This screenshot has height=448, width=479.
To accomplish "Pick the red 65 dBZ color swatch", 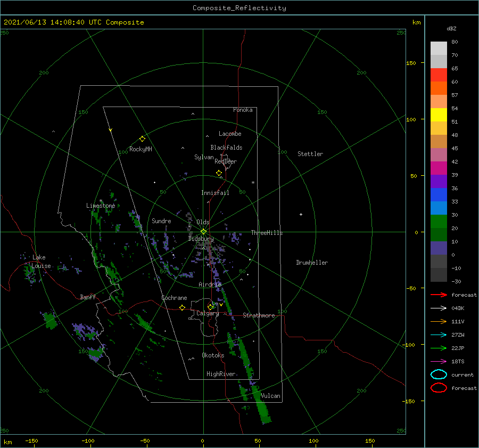I will tap(439, 75).
